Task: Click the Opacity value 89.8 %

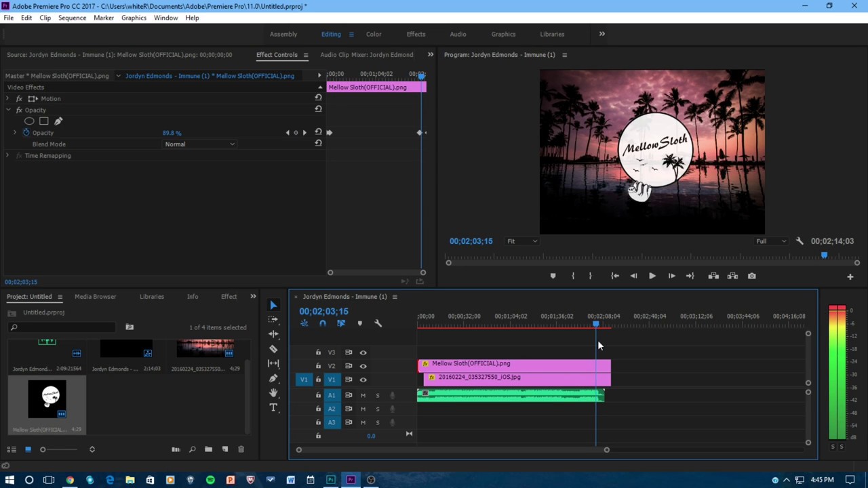Action: [x=172, y=133]
